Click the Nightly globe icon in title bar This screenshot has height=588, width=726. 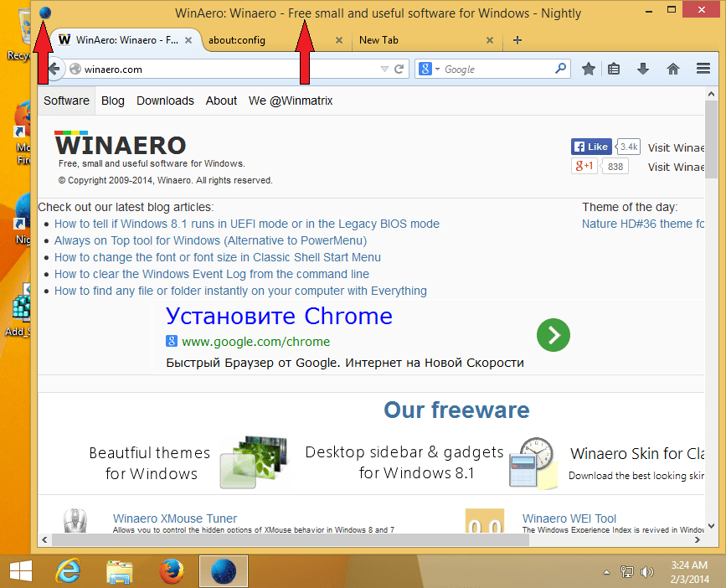[45, 13]
